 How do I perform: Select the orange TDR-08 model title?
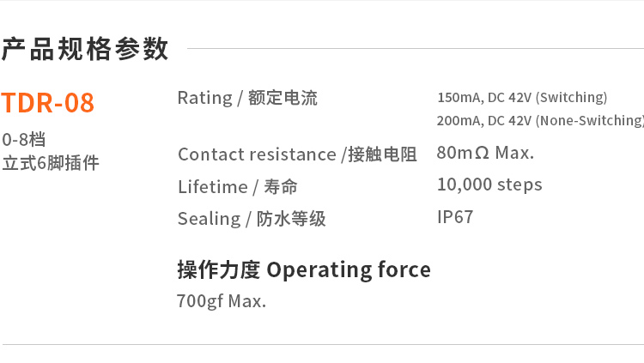(47, 103)
